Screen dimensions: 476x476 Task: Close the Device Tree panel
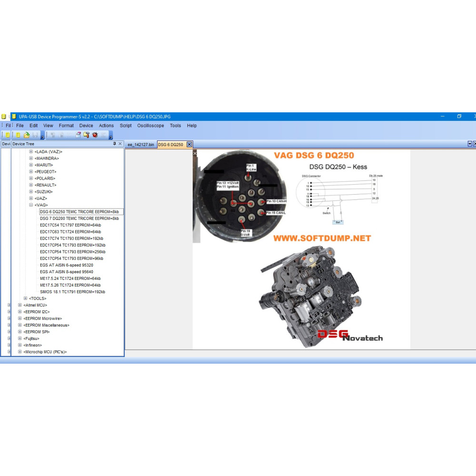pyautogui.click(x=120, y=144)
